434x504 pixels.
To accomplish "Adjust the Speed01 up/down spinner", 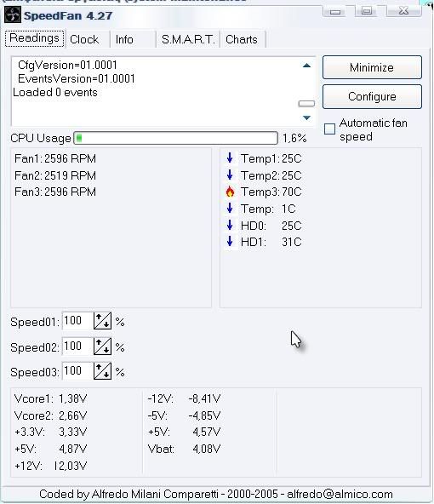I will point(102,321).
